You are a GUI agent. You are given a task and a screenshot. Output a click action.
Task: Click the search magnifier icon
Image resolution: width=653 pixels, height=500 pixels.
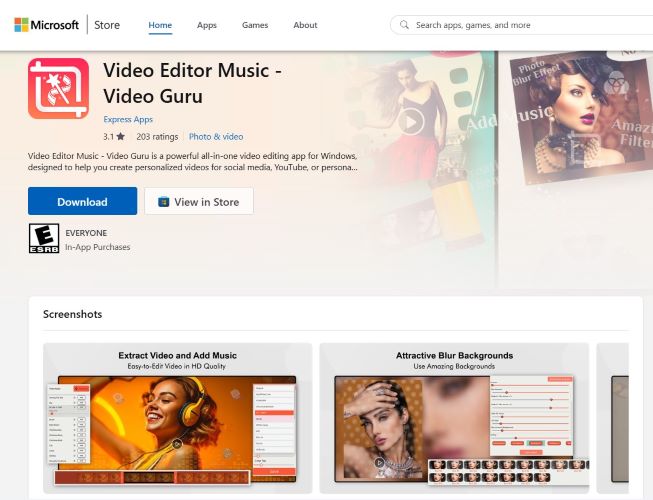[x=404, y=25]
